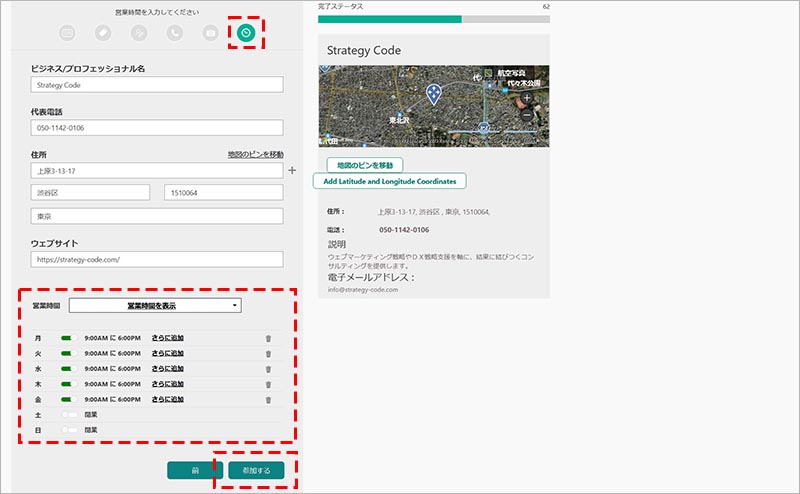
Task: Click the plus icon beside address field
Action: tap(292, 171)
